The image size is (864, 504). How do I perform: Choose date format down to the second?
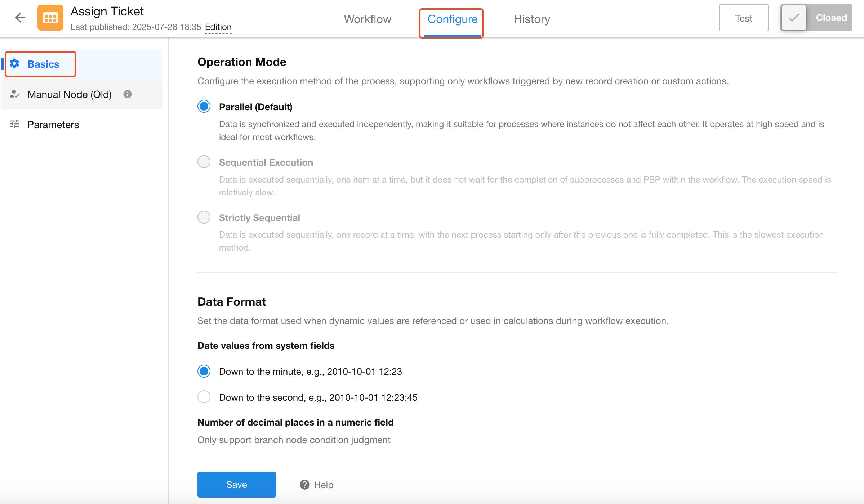click(x=204, y=397)
